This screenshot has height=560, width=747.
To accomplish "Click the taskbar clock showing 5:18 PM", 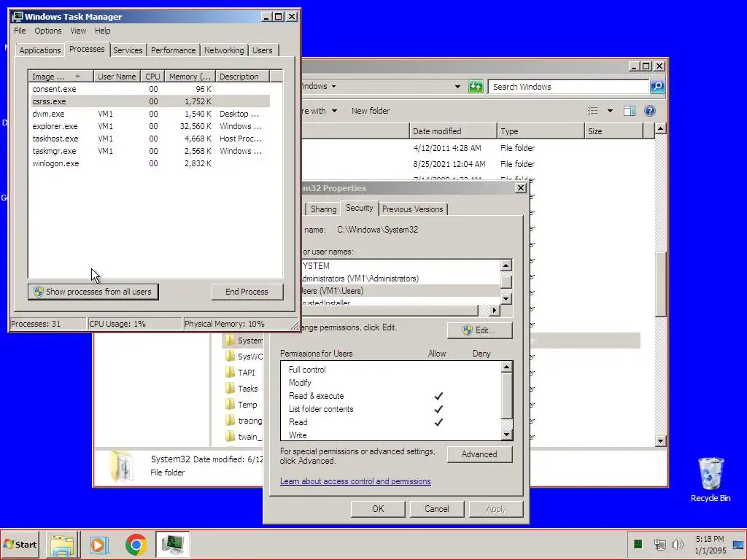I will 711,545.
